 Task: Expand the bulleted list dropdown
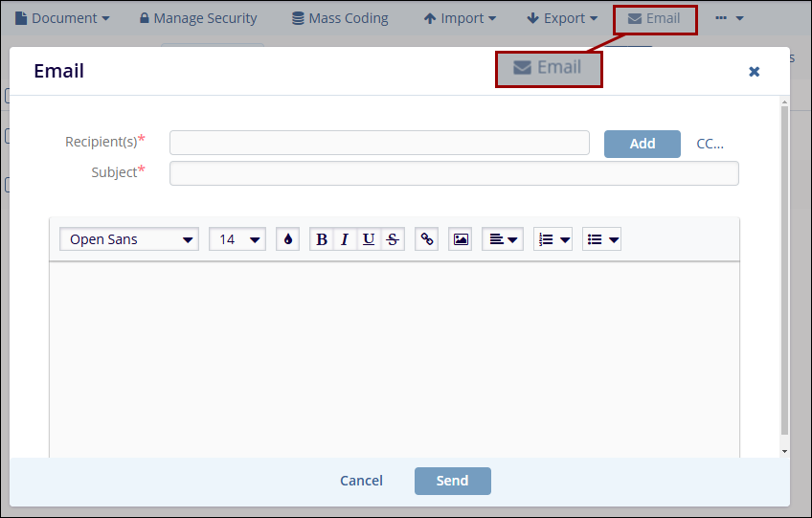[602, 239]
